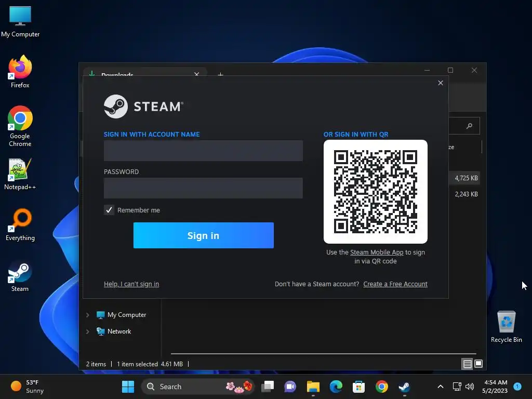Expand My Computer in Explorer tree
The height and width of the screenshot is (399, 532).
point(87,315)
